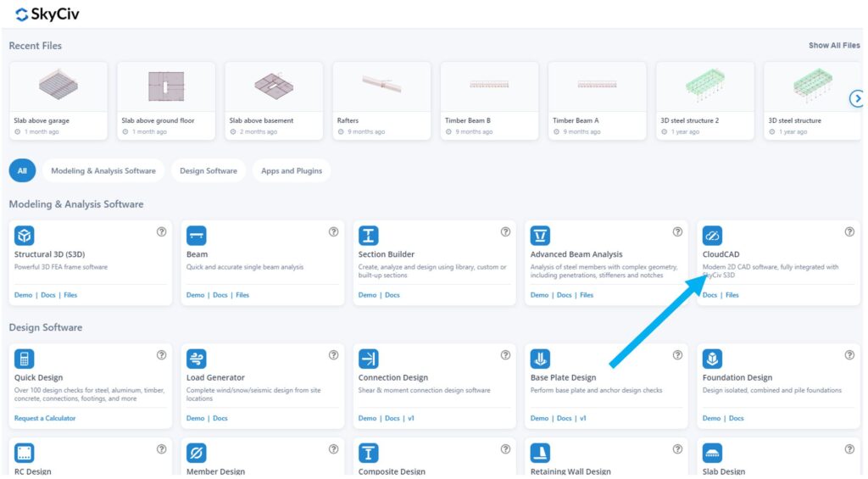Image resolution: width=868 pixels, height=479 pixels.
Task: Open CloudCAD Files link
Action: point(732,295)
